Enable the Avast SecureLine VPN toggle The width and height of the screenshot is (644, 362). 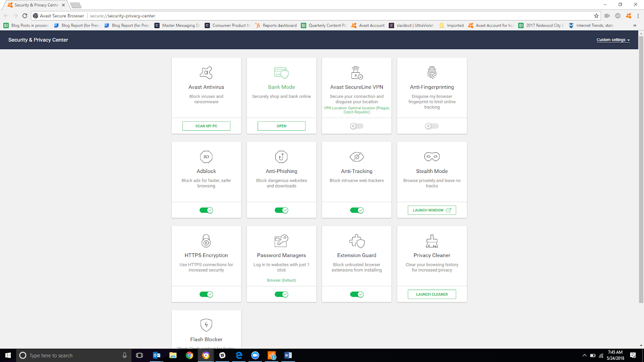[x=357, y=126]
